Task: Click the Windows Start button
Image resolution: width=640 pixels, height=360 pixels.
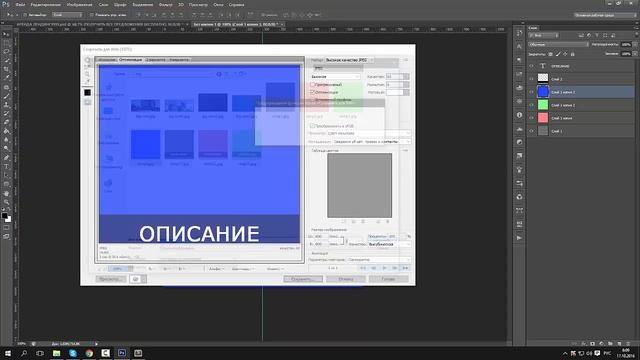Action: point(8,353)
